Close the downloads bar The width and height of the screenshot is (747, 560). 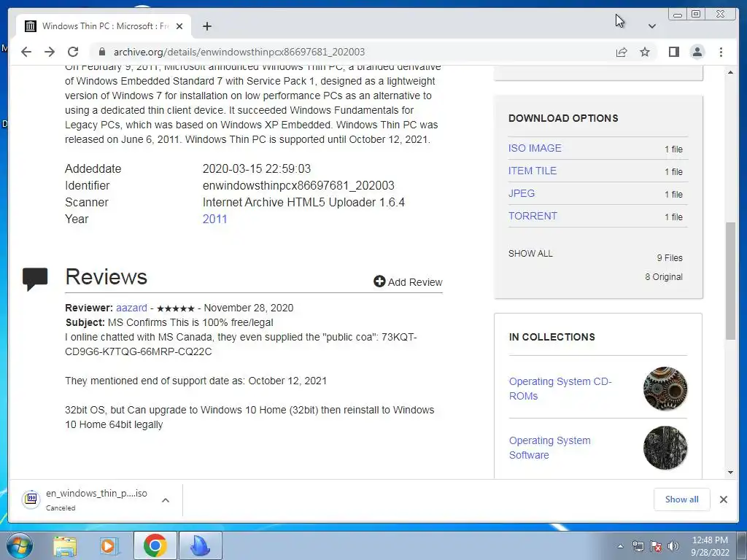[723, 499]
